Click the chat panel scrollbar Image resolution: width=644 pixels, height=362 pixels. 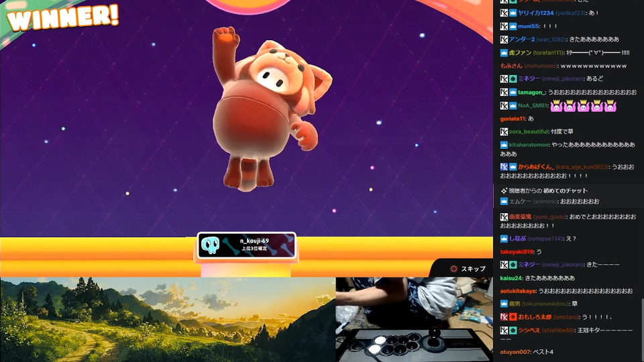[x=642, y=328]
